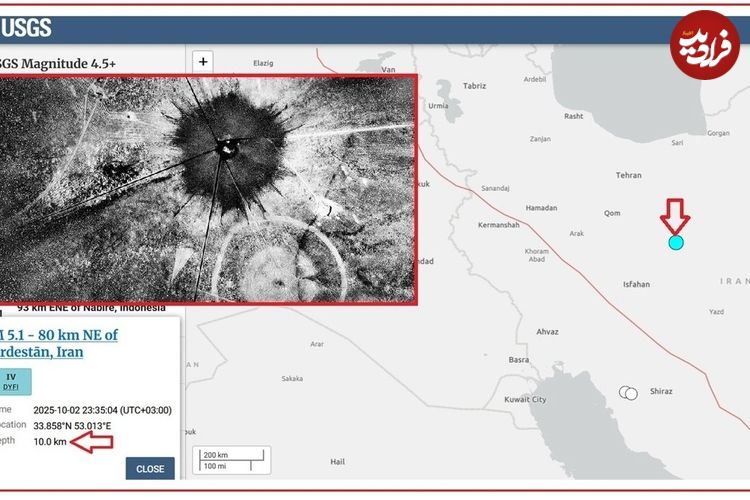
Task: Click the Isfahan city label on map
Action: (636, 284)
